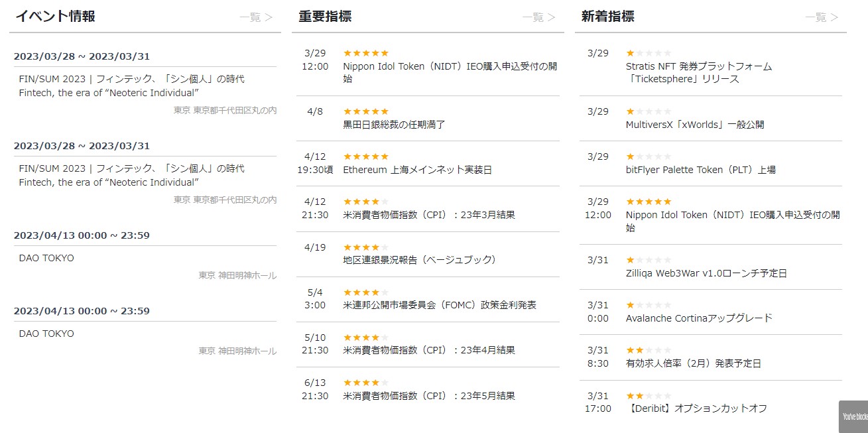Click the star rating for Deribit オプションカットオフ

pyautogui.click(x=649, y=396)
